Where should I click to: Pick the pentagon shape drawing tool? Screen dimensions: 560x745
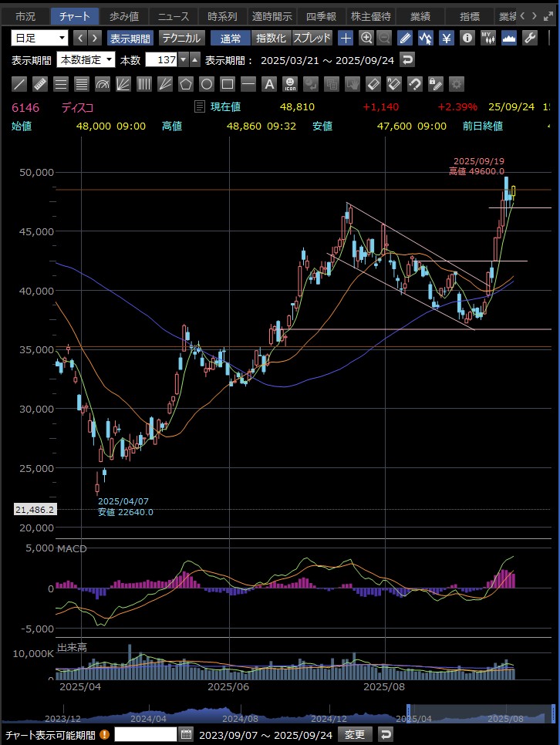[186, 84]
